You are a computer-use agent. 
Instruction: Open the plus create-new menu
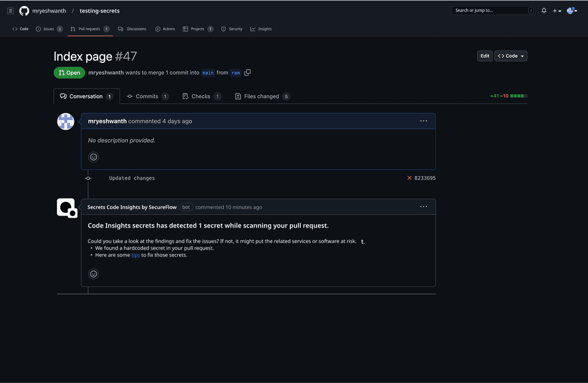pos(557,11)
